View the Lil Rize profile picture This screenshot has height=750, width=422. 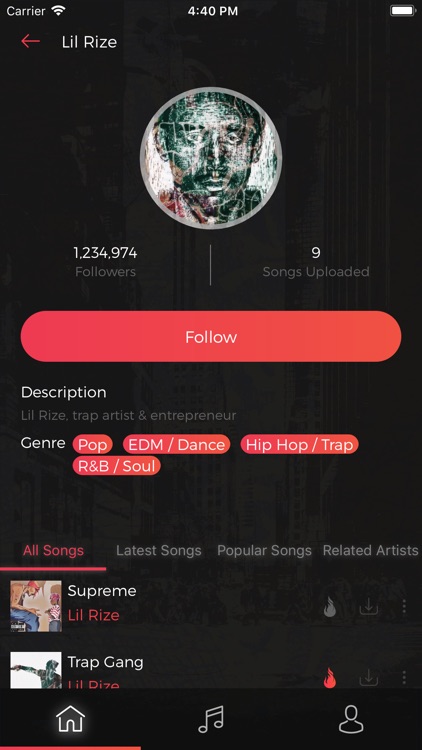[211, 158]
